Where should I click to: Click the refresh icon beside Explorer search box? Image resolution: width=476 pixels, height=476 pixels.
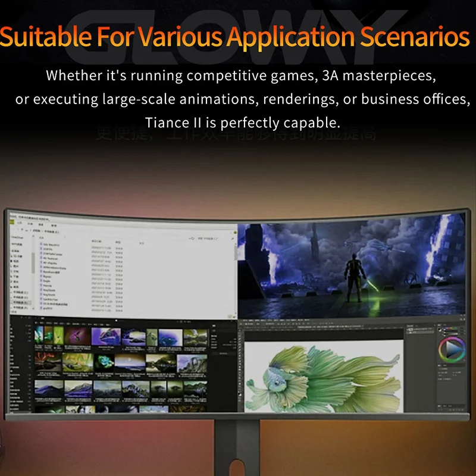pos(191,238)
